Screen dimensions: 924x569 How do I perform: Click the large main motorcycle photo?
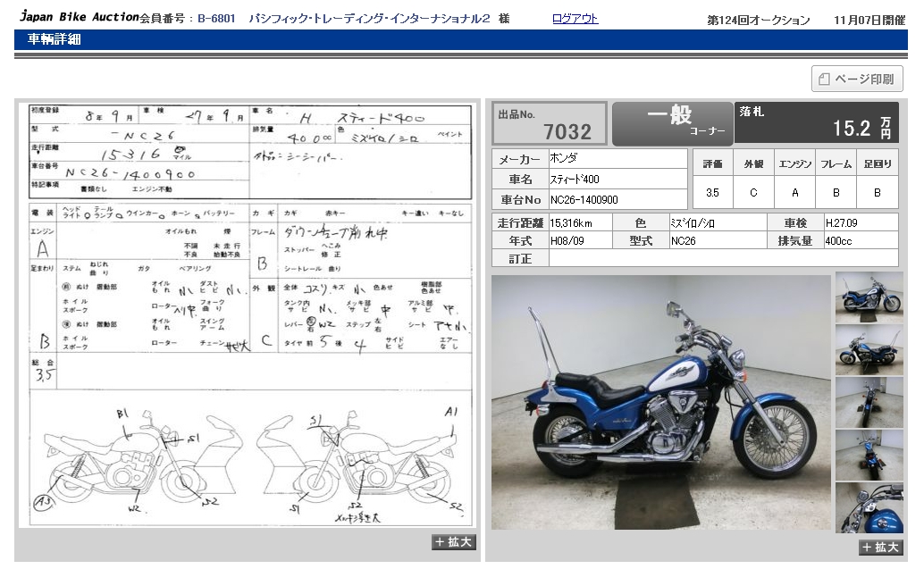pos(660,402)
